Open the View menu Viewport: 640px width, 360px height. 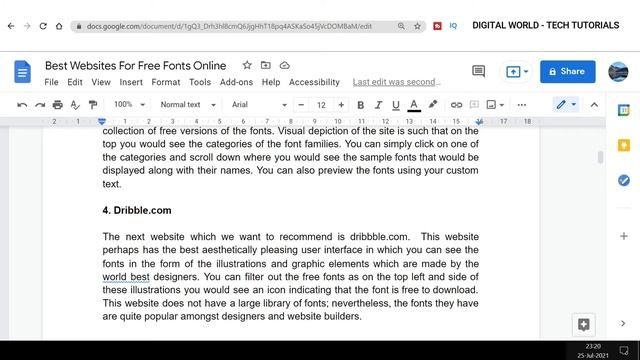101,82
